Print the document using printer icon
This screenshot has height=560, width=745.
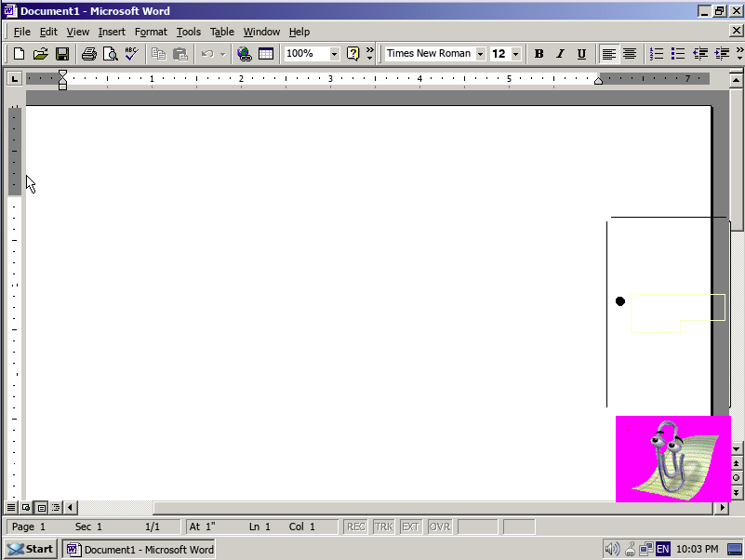[x=89, y=54]
